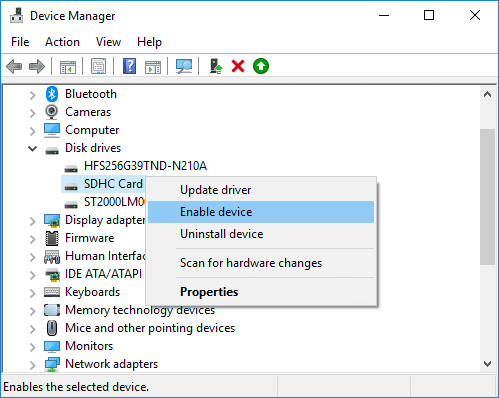Click the Network adapters icon
499x398 pixels.
[52, 364]
